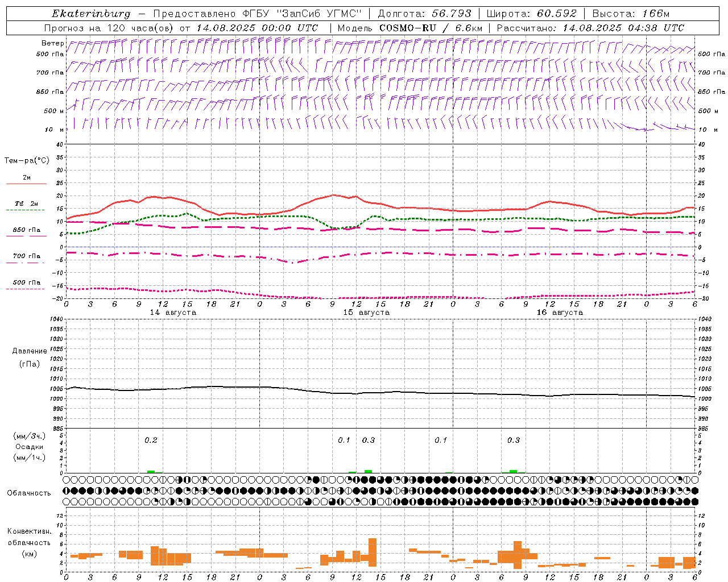
Task: Click the 'Тем-ра(°C)' temperature label
Action: tap(27, 161)
